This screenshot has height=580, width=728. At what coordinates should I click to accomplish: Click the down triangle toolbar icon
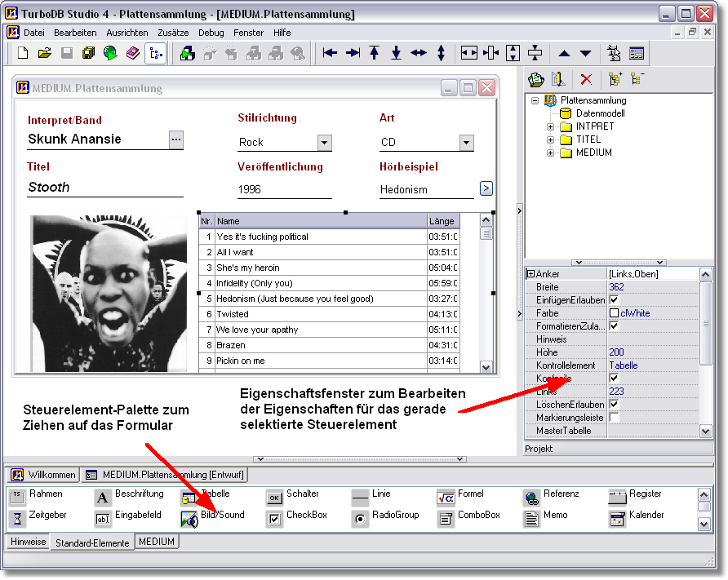point(586,53)
